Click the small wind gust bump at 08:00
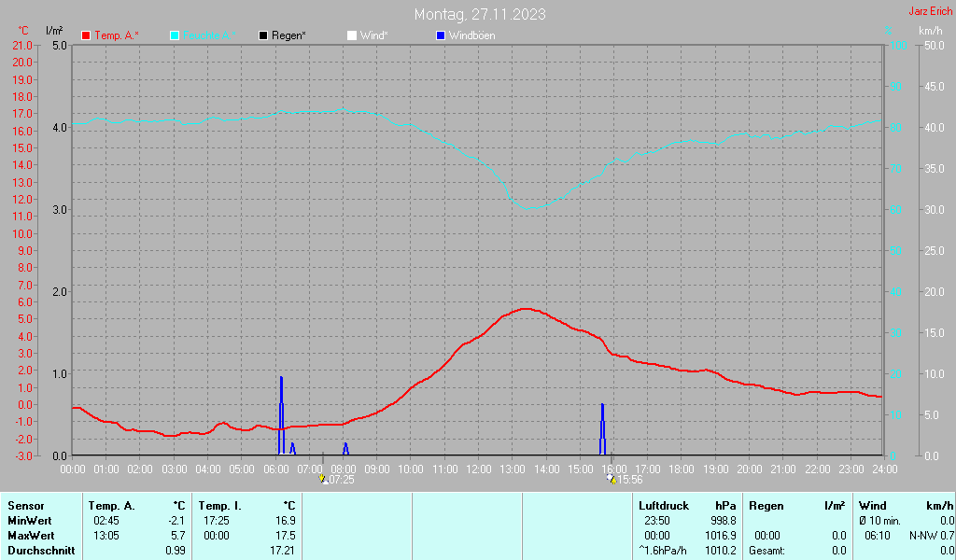The height and width of the screenshot is (560, 956). coord(345,449)
